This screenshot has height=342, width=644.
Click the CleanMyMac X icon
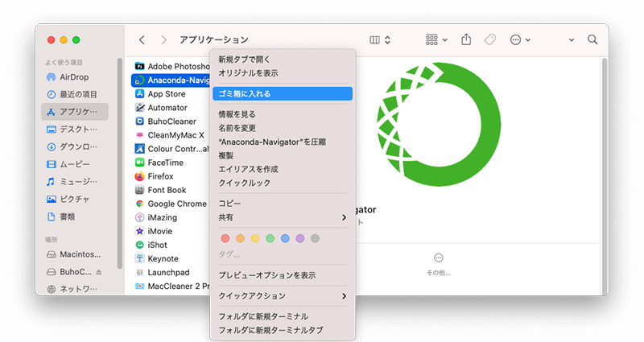tap(139, 135)
